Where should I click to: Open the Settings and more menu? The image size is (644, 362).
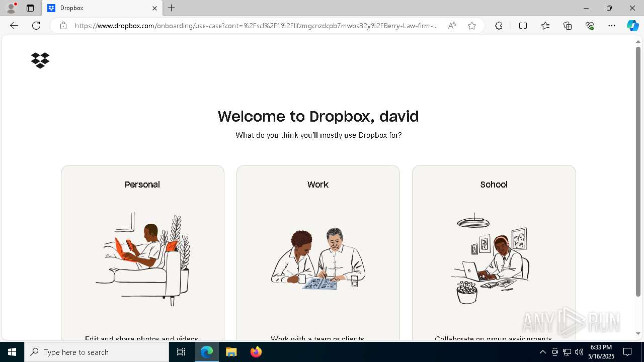[612, 26]
